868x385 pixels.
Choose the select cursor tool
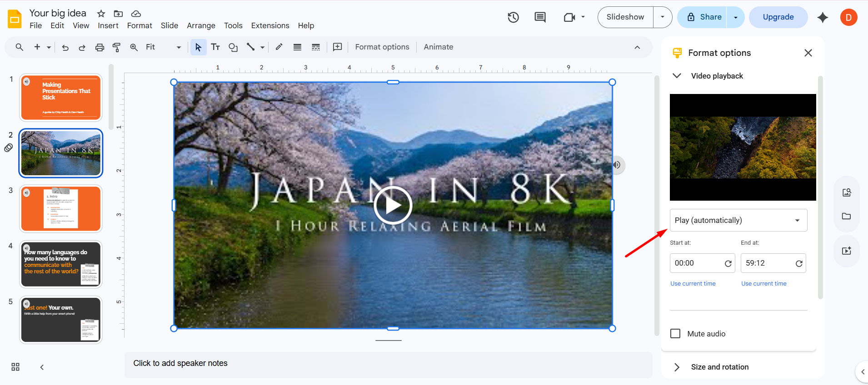pyautogui.click(x=198, y=47)
